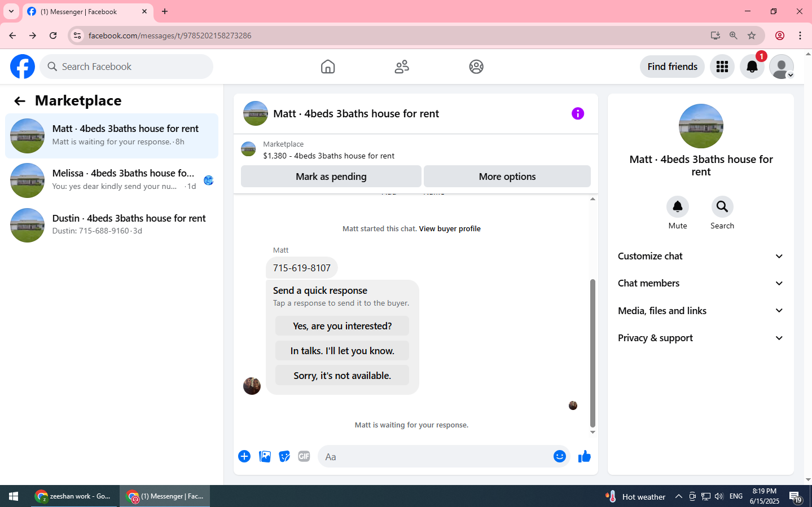
Task: Open View buyer profile link
Action: [450, 229]
